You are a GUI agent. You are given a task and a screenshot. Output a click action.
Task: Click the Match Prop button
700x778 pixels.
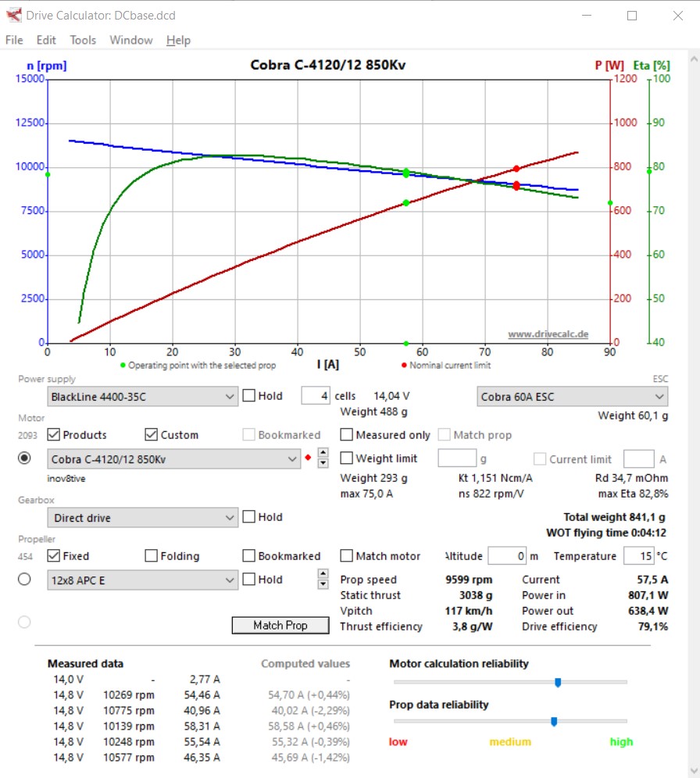tap(280, 625)
